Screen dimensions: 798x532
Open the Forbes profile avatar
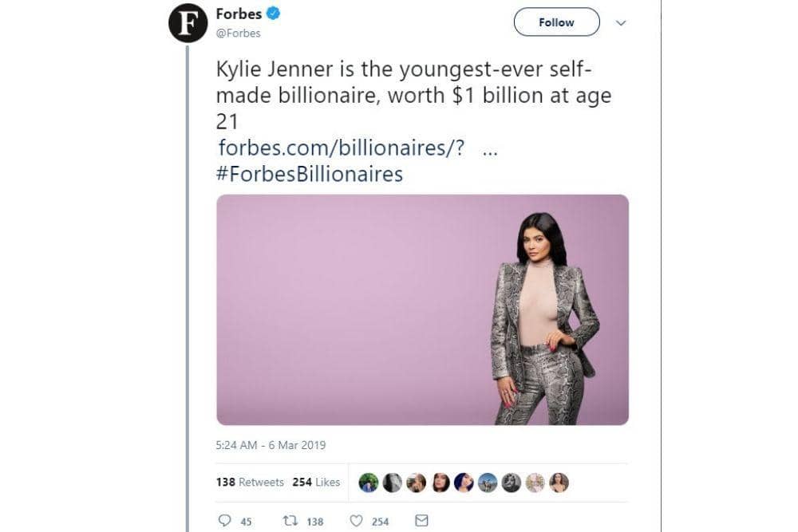pos(188,22)
